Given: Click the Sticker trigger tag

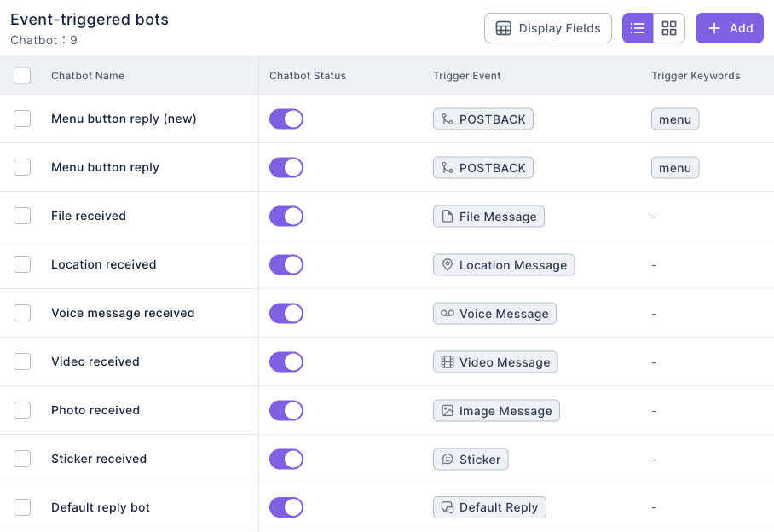Looking at the screenshot, I should [x=471, y=460].
